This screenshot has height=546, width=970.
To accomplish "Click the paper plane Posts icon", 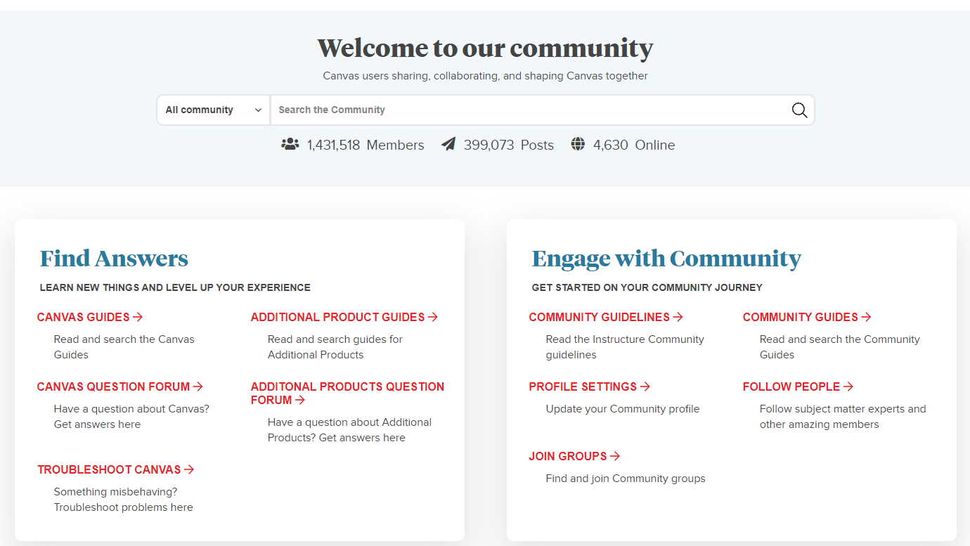I will click(x=449, y=144).
